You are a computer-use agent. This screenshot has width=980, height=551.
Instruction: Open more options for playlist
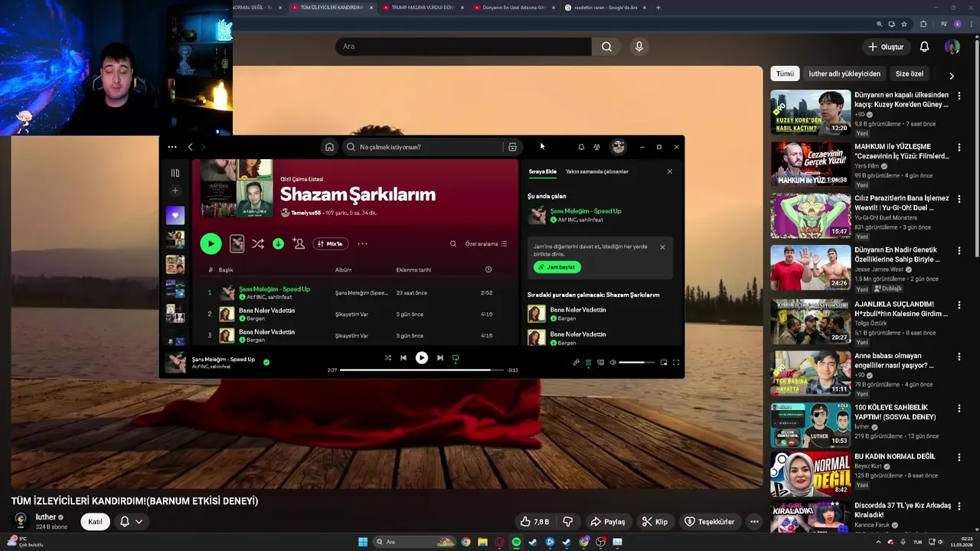click(x=362, y=243)
